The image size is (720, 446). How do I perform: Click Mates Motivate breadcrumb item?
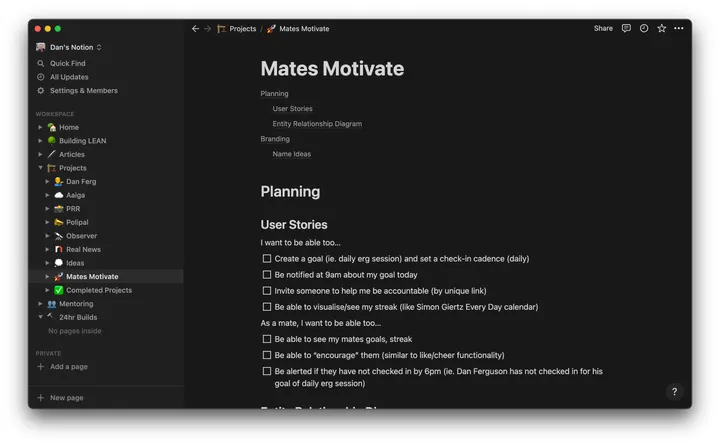pos(298,28)
